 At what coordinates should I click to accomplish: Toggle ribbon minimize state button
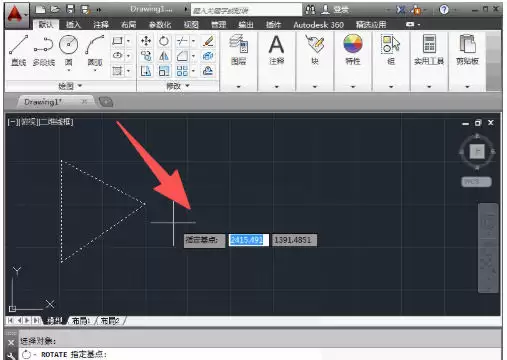pos(410,24)
